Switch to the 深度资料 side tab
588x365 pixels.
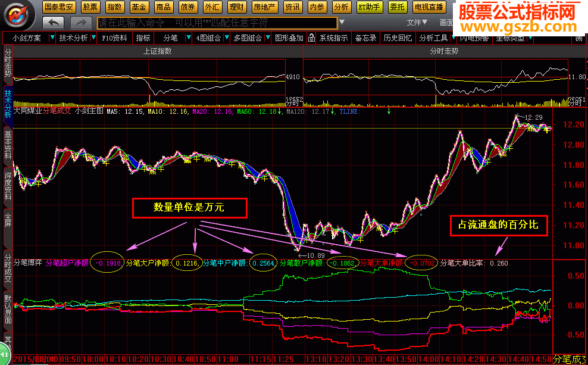tap(8, 186)
